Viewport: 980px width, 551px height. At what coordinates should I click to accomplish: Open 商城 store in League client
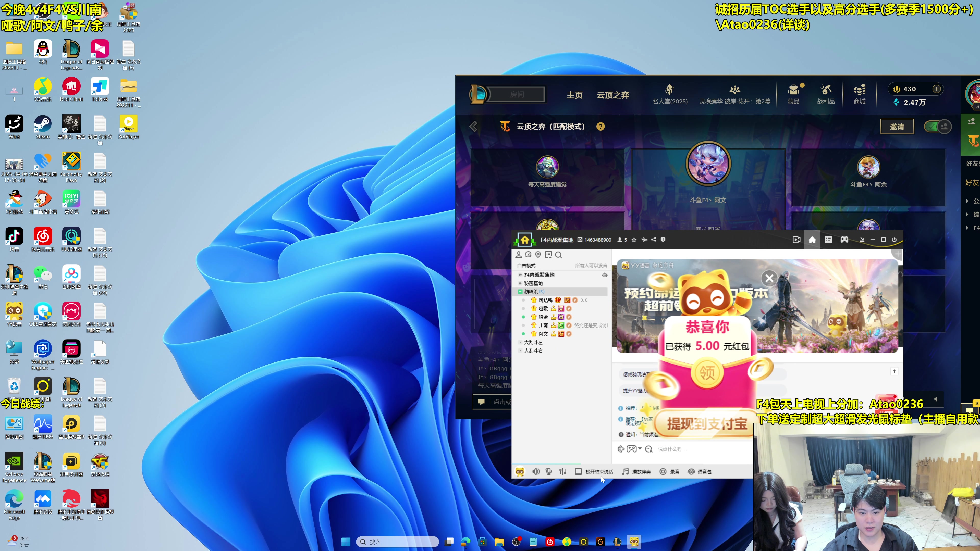[859, 95]
